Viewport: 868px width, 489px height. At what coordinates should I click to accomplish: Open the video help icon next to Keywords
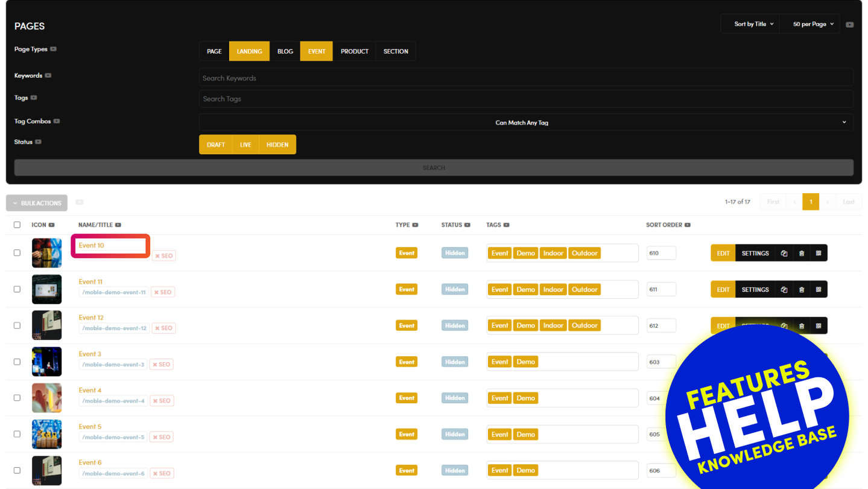[48, 76]
